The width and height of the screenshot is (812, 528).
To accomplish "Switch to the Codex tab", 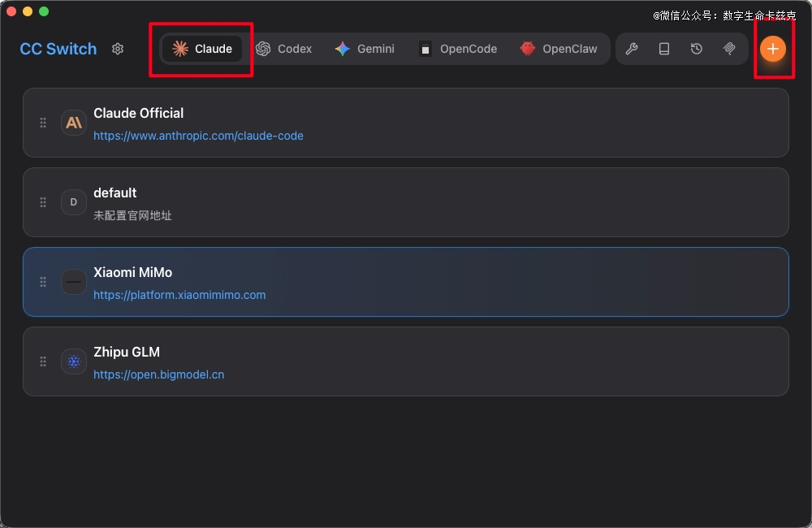I will pos(283,49).
